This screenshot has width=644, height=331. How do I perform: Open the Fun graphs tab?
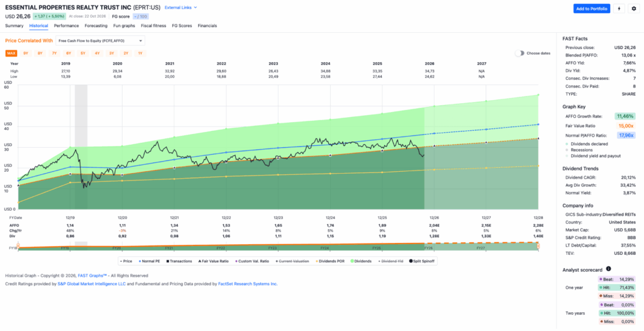(x=124, y=26)
